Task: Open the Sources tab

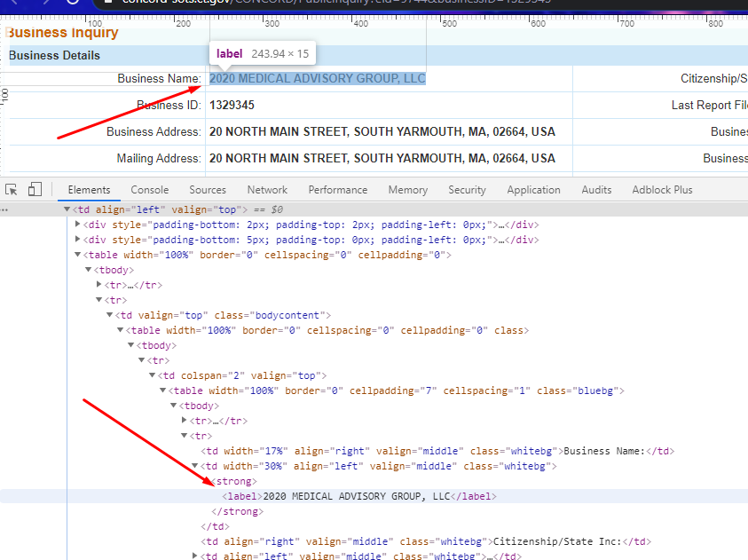Action: tap(208, 190)
